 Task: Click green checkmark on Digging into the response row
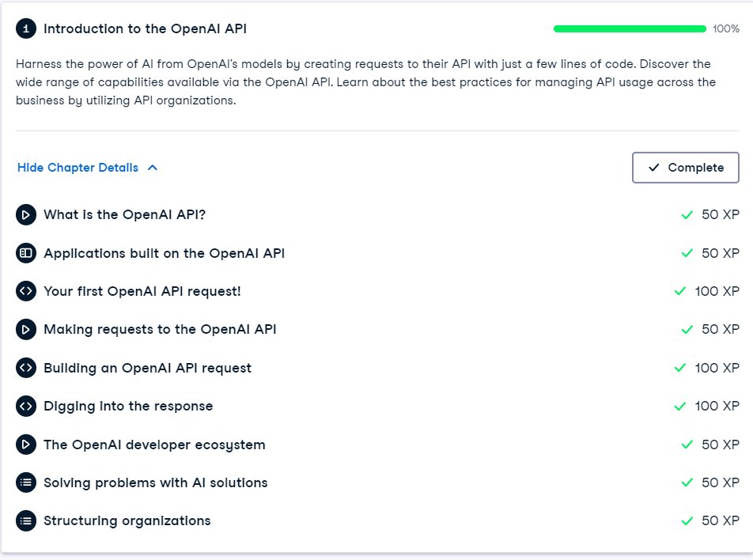coord(680,407)
